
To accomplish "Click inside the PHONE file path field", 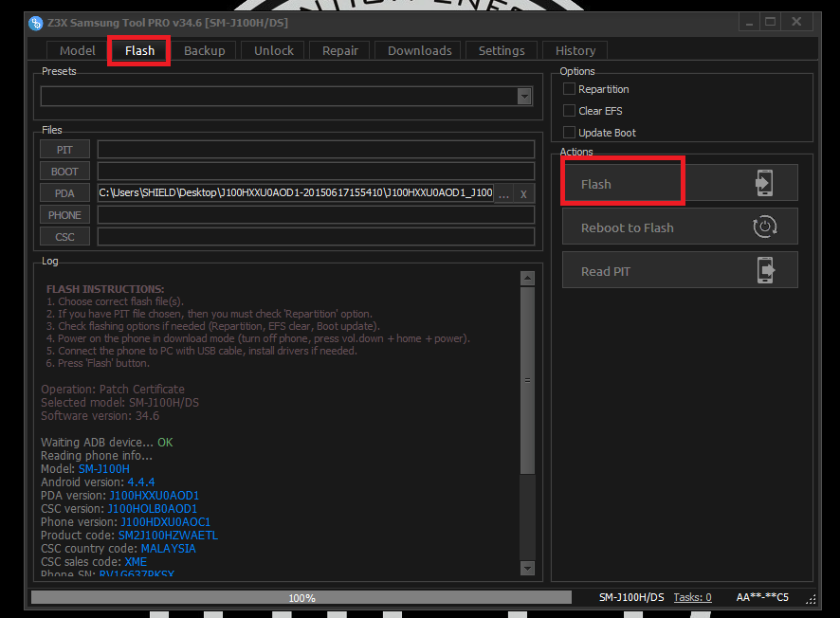I will [x=316, y=215].
